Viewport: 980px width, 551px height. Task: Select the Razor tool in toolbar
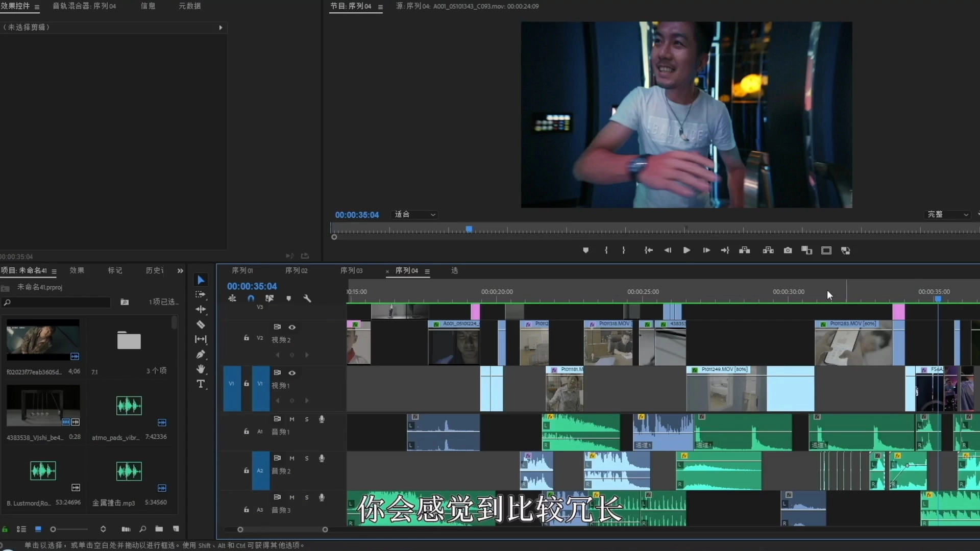coord(201,324)
